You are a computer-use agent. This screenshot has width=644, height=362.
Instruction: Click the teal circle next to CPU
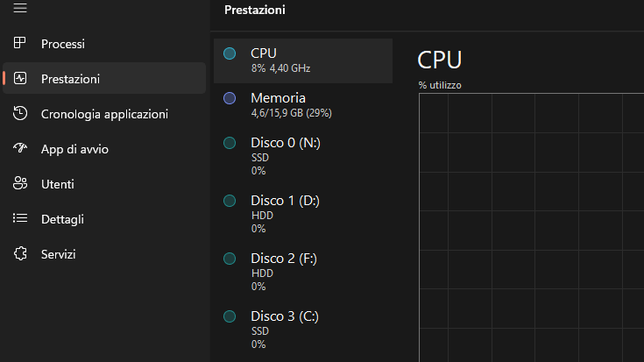click(230, 53)
